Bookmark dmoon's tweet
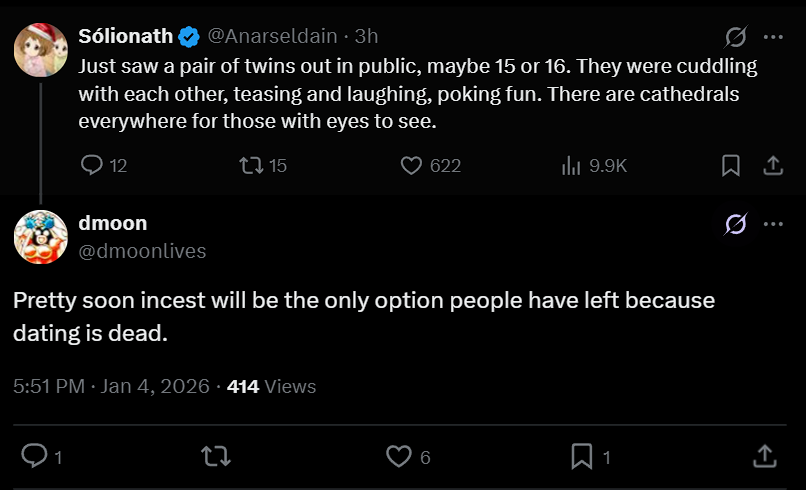 [x=581, y=456]
